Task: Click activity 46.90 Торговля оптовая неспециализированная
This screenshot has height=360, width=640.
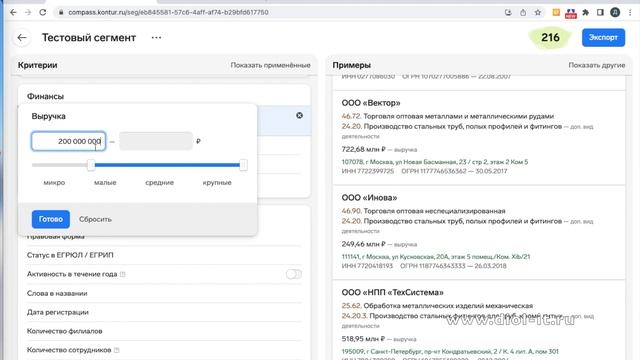Action: pos(423,211)
